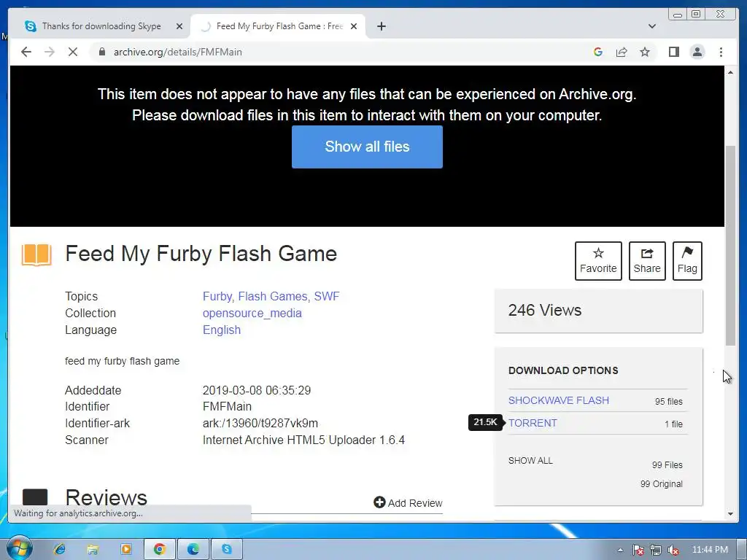Click SHOW ALL download files
Image resolution: width=747 pixels, height=560 pixels.
pyautogui.click(x=530, y=461)
